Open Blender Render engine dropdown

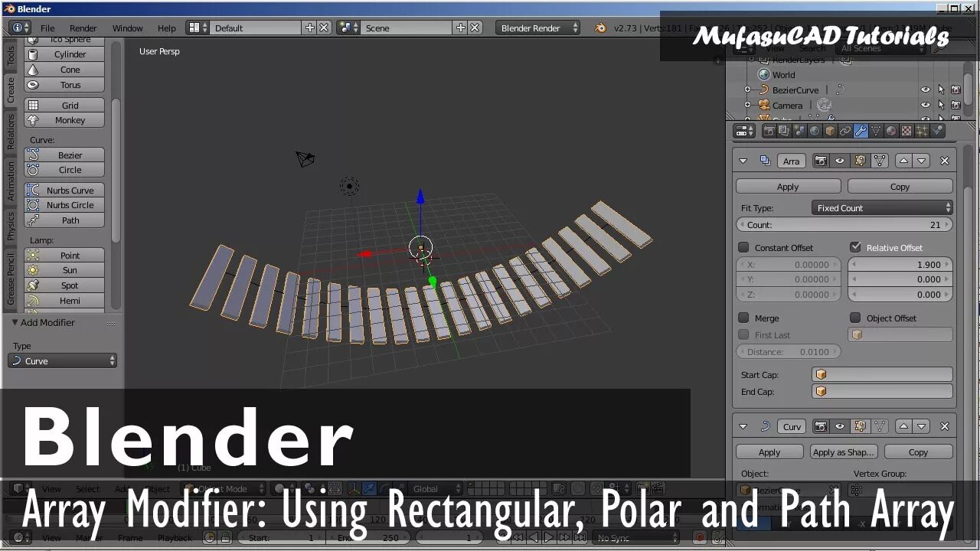pyautogui.click(x=538, y=28)
